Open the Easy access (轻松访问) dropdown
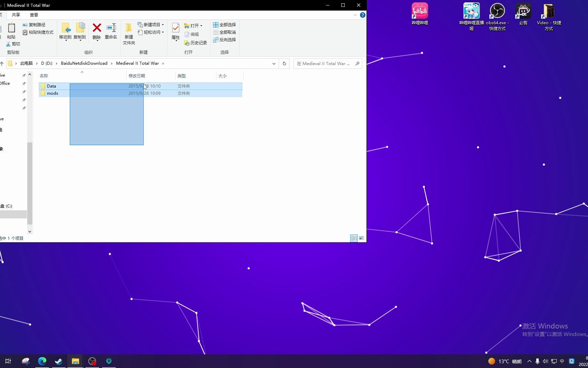The height and width of the screenshot is (368, 588). tap(151, 32)
